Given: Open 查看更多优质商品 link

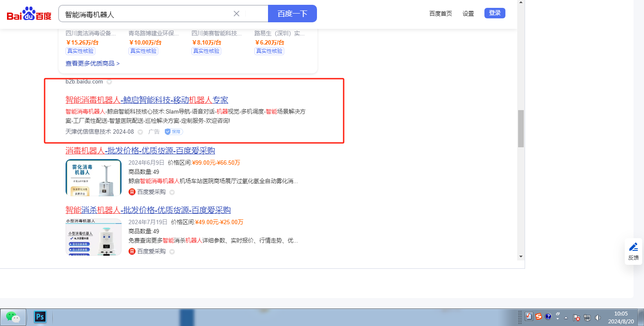Looking at the screenshot, I should [x=92, y=63].
